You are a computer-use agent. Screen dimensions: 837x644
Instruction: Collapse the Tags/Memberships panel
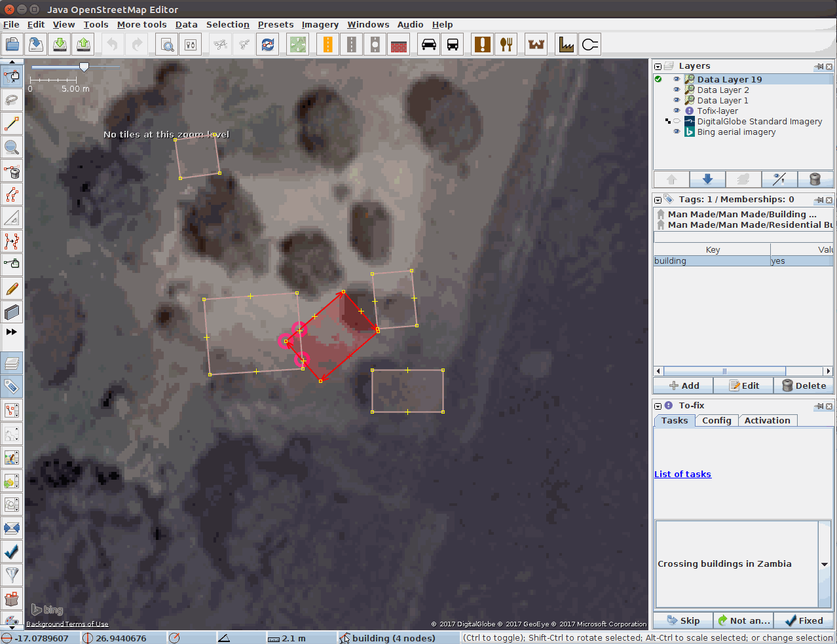(658, 200)
